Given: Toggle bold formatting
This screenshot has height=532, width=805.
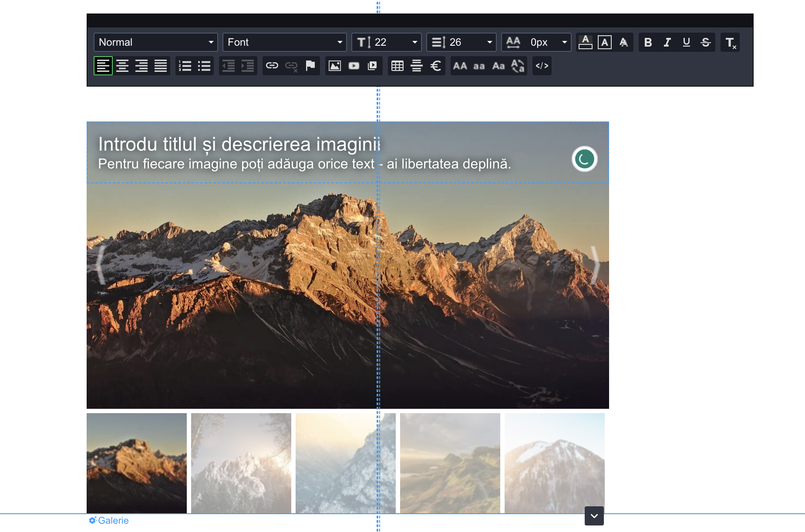Looking at the screenshot, I should (648, 43).
